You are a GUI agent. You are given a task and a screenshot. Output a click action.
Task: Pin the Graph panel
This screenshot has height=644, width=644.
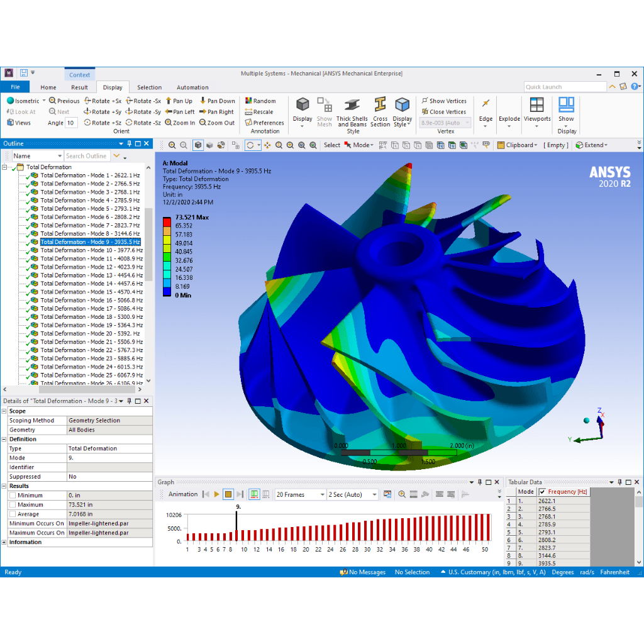(480, 482)
